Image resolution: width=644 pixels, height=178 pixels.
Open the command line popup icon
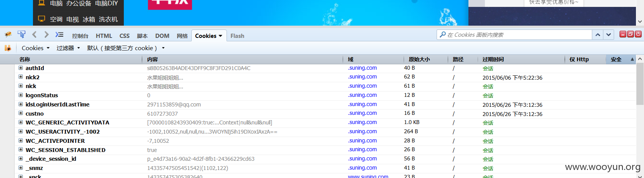[x=59, y=34]
